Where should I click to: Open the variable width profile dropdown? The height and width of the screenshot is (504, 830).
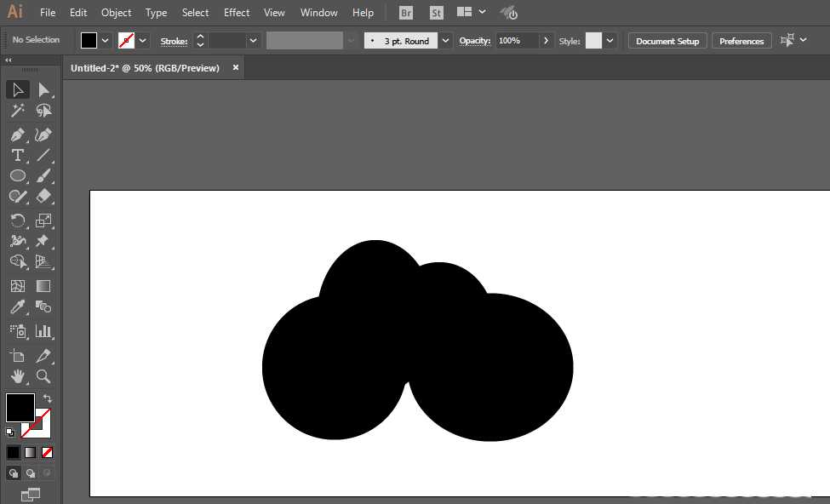[351, 40]
